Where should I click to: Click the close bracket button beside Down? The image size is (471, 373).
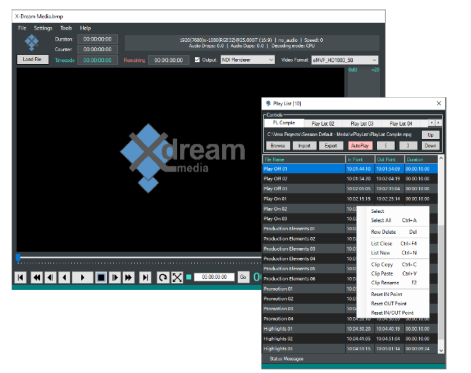[408, 146]
